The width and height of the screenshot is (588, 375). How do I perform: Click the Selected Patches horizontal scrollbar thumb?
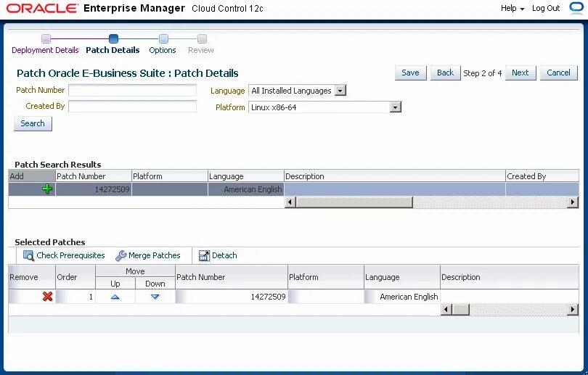tap(460, 310)
